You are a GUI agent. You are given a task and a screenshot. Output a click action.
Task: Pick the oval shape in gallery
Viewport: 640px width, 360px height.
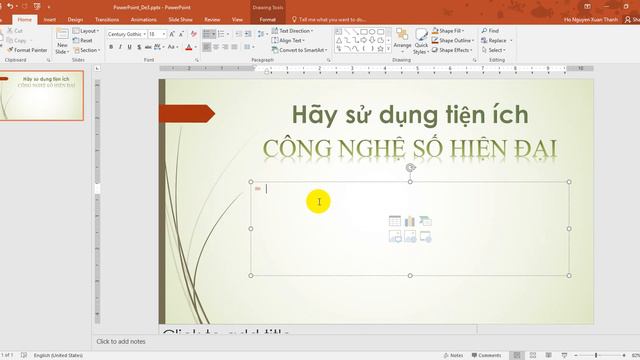point(372,32)
